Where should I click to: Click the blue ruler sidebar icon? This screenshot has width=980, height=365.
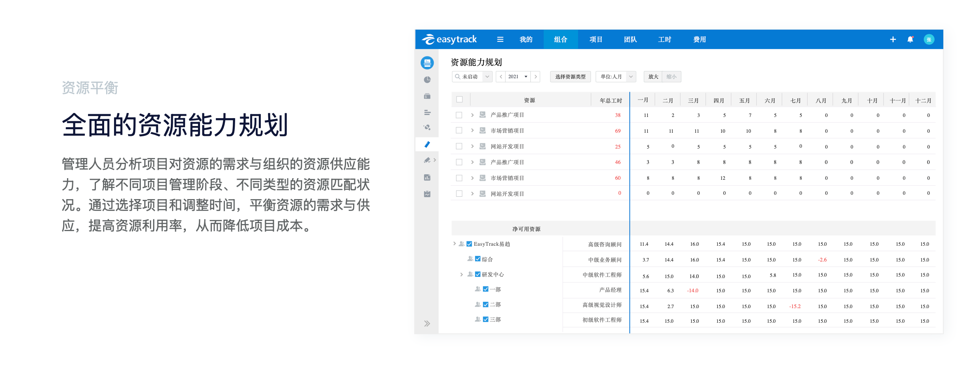(427, 145)
